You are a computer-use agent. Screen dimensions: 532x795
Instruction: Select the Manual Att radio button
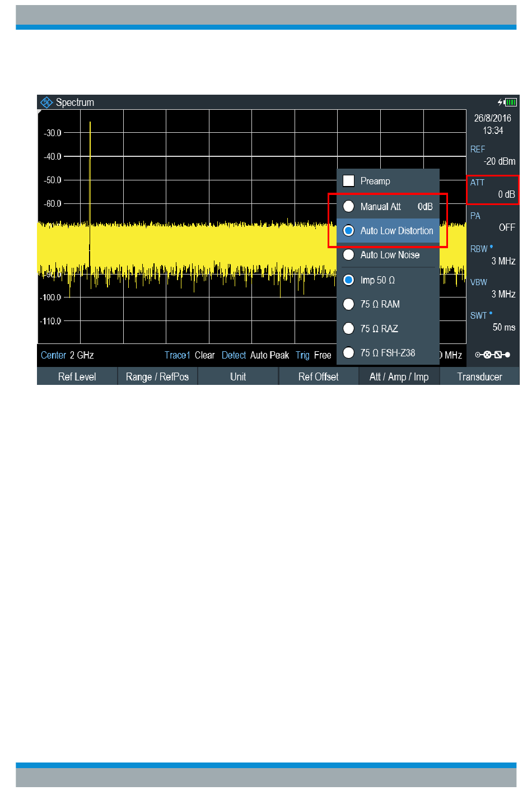click(x=348, y=206)
